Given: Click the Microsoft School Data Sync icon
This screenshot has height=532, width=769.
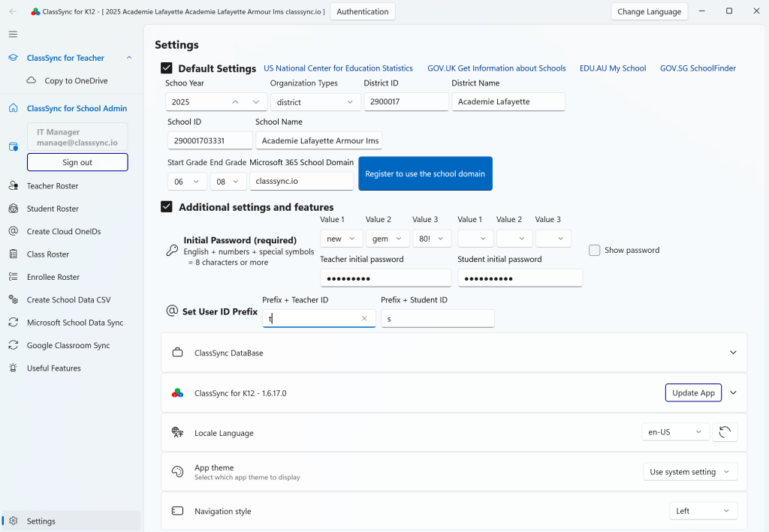Looking at the screenshot, I should [x=14, y=323].
